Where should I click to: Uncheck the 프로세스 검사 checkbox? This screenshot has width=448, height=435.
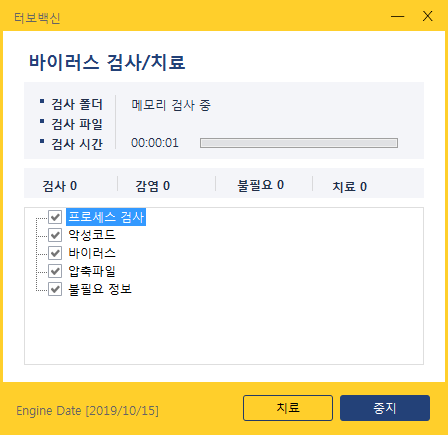point(55,217)
